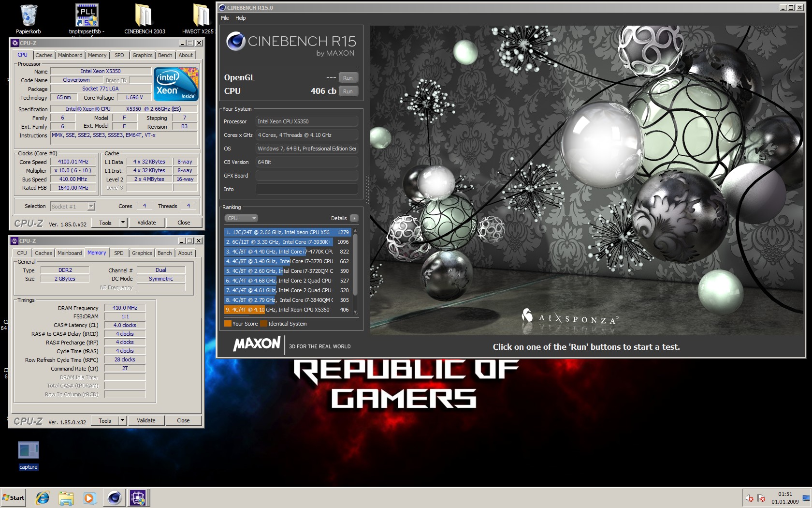Switch to Bench tab in top CPU-Z
812x508 pixels.
(165, 55)
